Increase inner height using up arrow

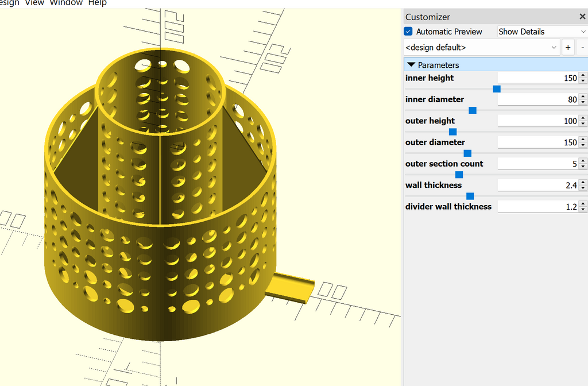[x=583, y=76]
